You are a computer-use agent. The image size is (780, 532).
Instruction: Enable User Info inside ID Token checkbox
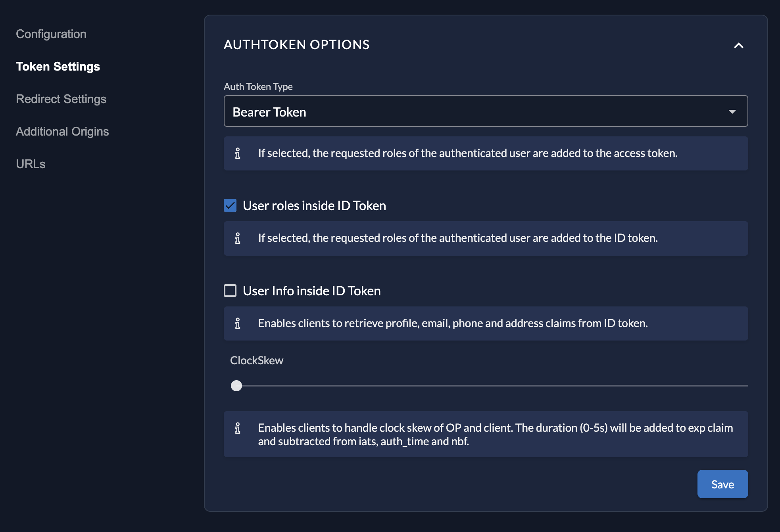point(230,291)
